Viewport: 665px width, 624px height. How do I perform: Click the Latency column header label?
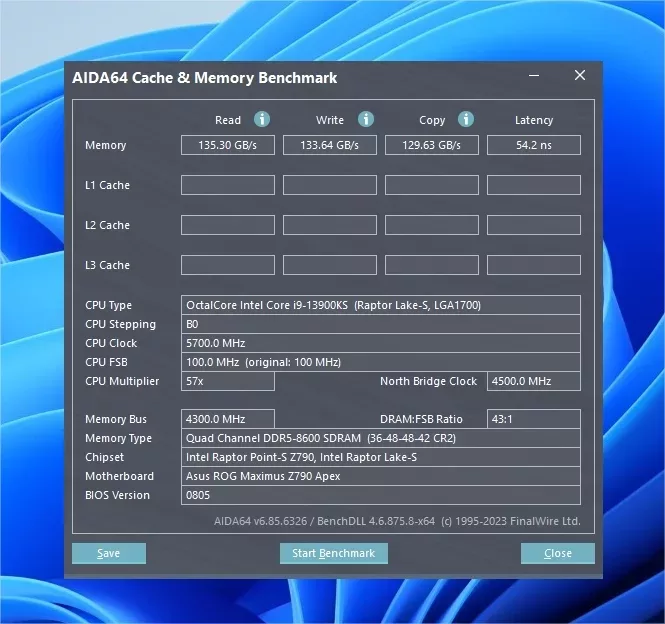tap(534, 120)
